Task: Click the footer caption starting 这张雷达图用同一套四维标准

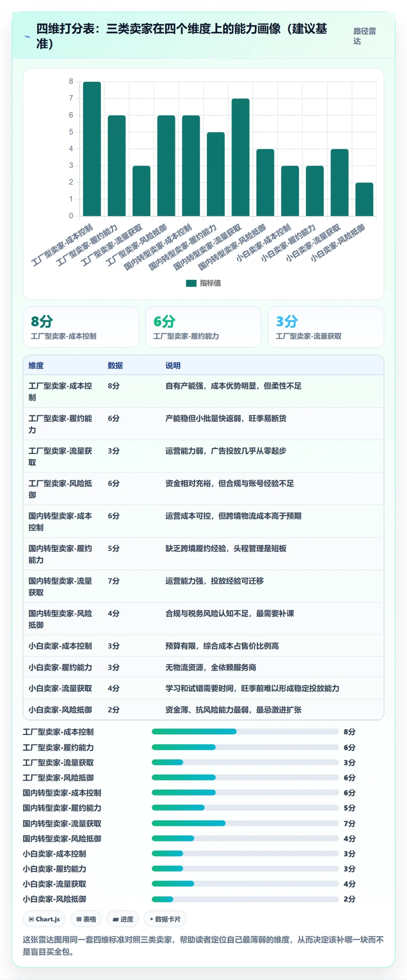Action: tap(203, 946)
